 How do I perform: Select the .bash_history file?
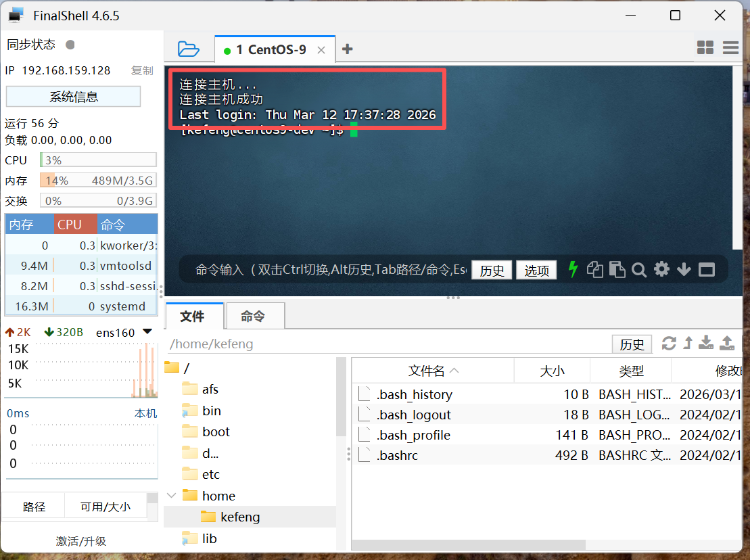point(546,394)
